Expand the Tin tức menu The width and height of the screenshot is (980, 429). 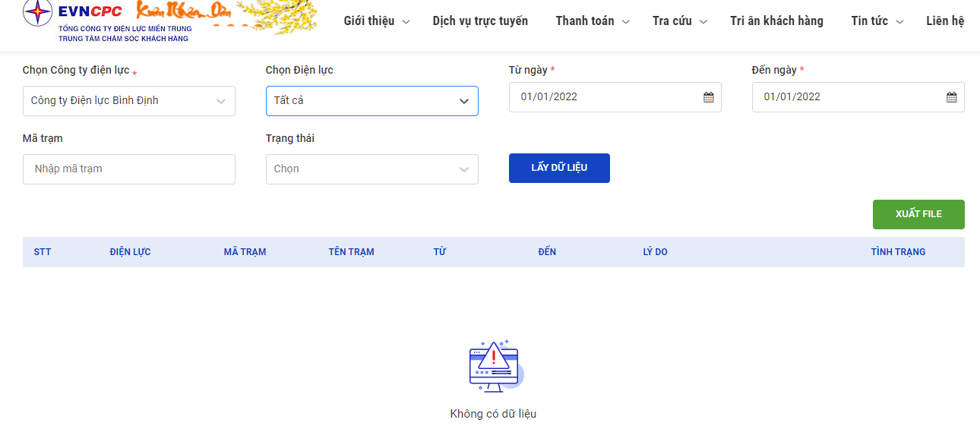(877, 21)
